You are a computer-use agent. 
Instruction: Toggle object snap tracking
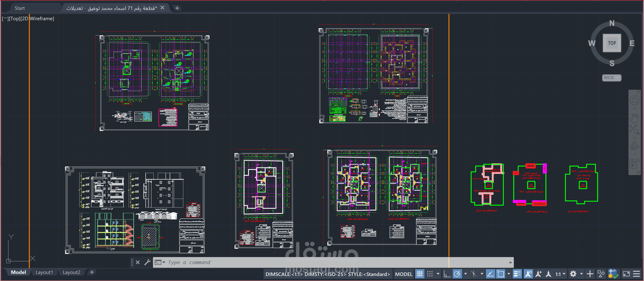point(490,274)
